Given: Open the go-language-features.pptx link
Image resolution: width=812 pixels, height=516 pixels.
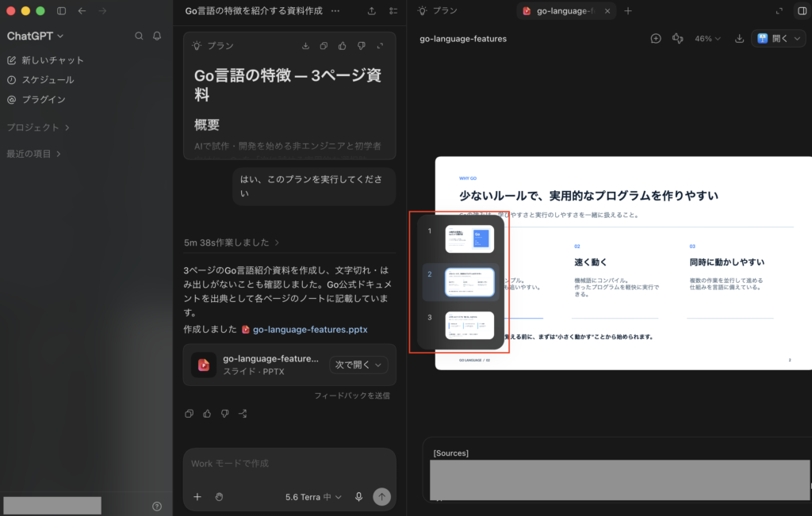Looking at the screenshot, I should tap(310, 329).
